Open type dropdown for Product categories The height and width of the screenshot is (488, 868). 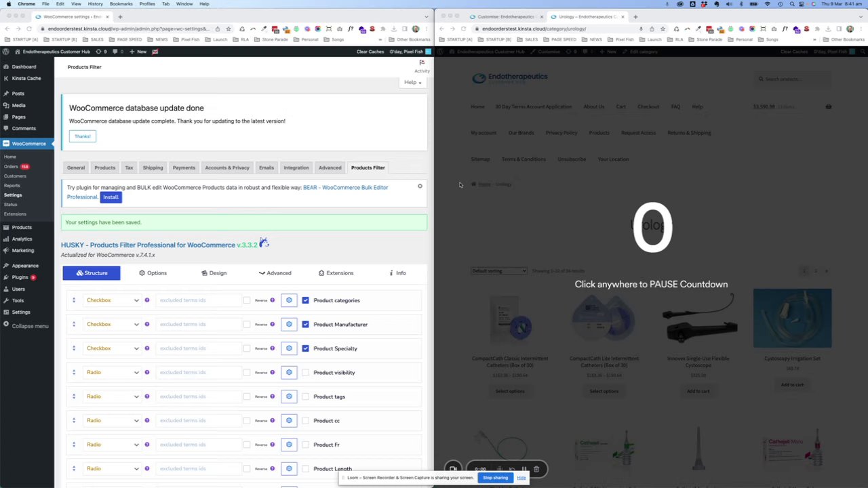[113, 300]
